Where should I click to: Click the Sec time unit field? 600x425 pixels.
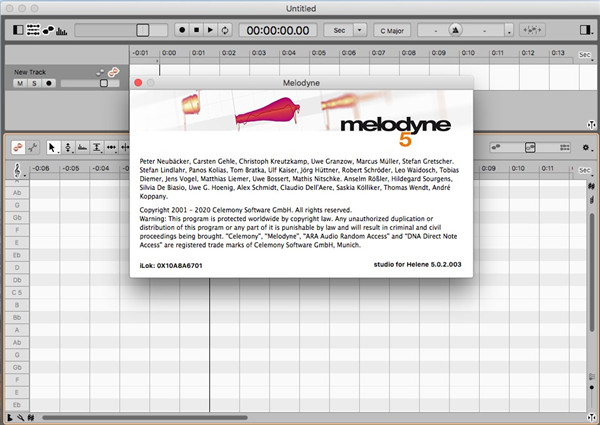point(339,30)
